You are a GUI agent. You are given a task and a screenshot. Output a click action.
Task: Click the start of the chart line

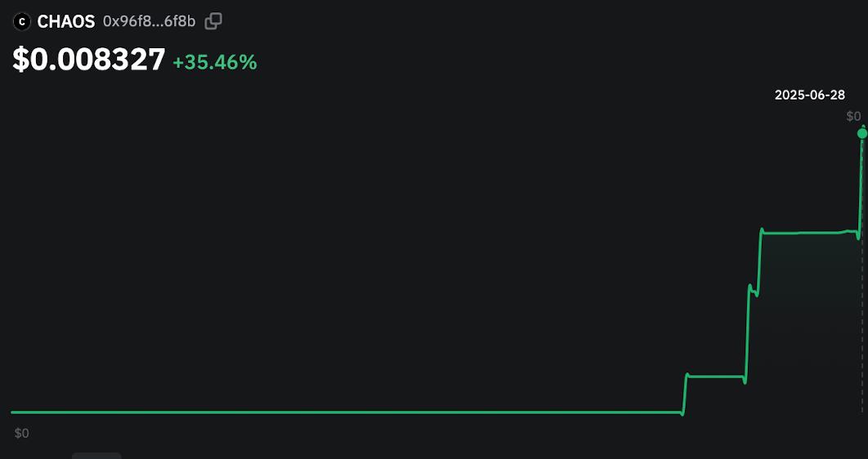pyautogui.click(x=13, y=412)
